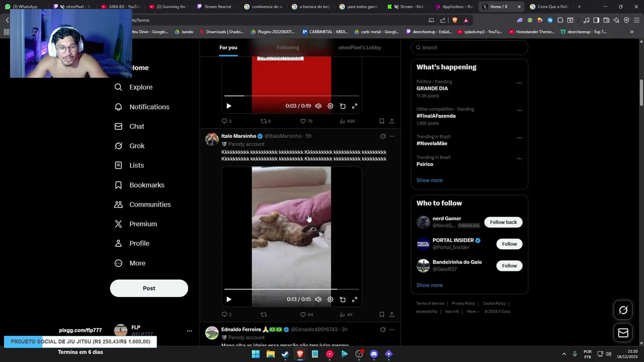Open the GRANDE DIA trending topic
Screen dimensions: 644x362
coord(432,88)
